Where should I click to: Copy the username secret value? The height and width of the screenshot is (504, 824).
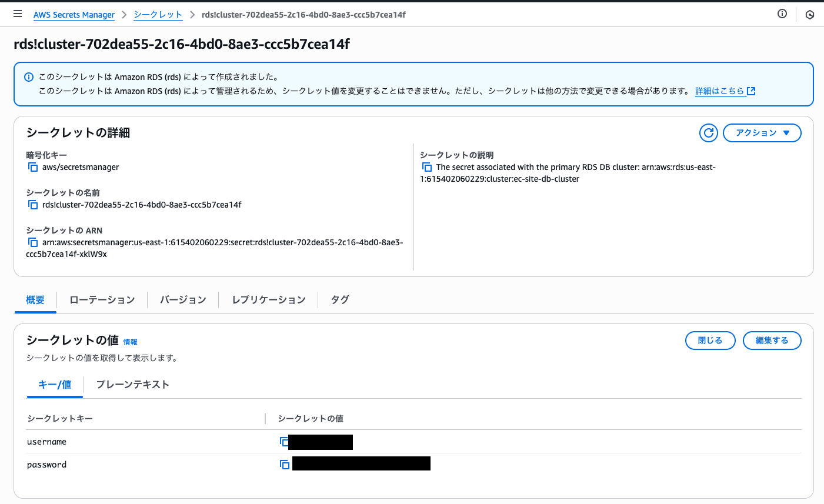(284, 442)
